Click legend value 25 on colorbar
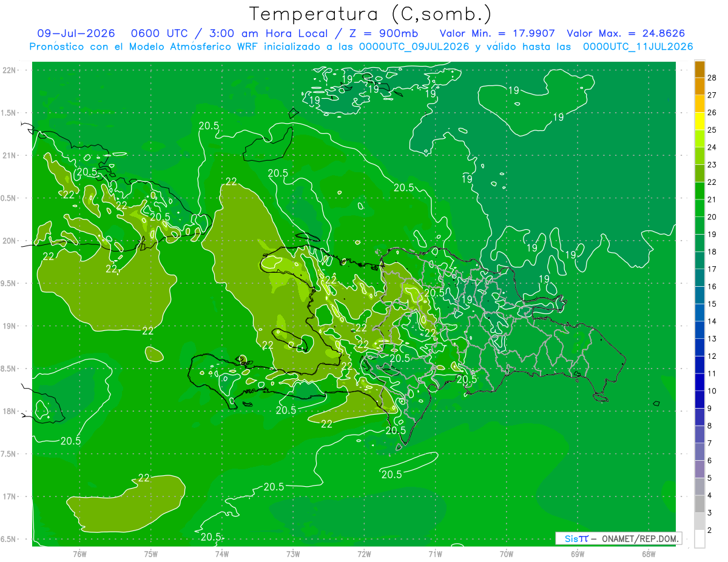 tap(712, 130)
